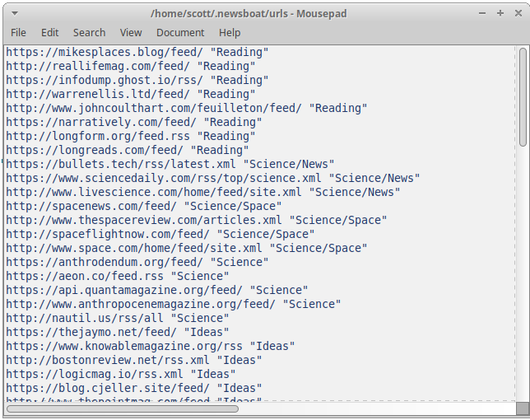This screenshot has height=420, width=530.
Task: Maximize the Mousepad window
Action: click(x=500, y=13)
